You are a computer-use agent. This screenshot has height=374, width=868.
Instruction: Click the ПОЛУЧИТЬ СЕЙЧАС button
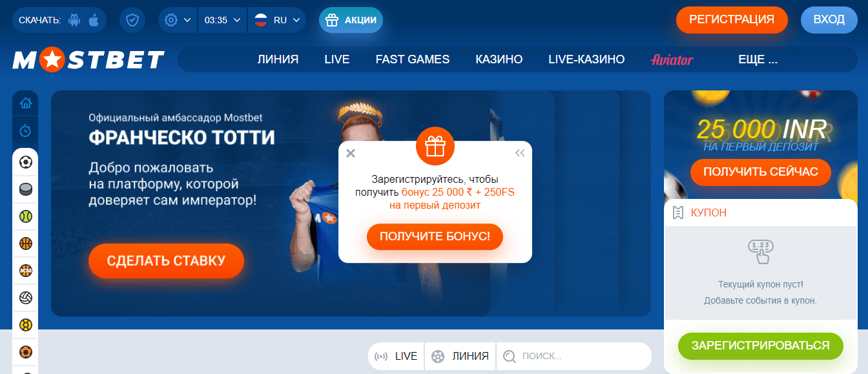click(x=760, y=172)
